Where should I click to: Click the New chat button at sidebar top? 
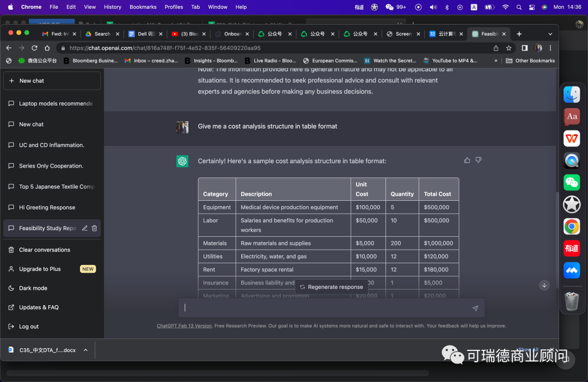pos(52,81)
